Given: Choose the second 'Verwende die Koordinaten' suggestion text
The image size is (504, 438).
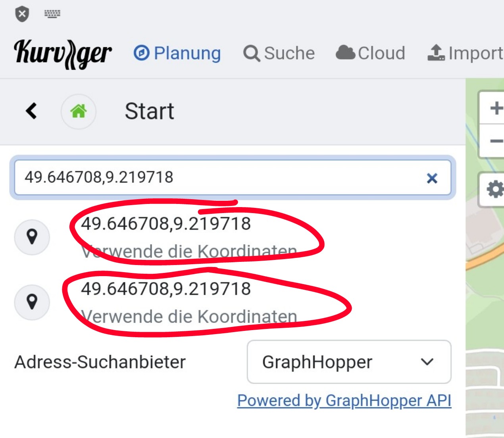Looking at the screenshot, I should 189,316.
